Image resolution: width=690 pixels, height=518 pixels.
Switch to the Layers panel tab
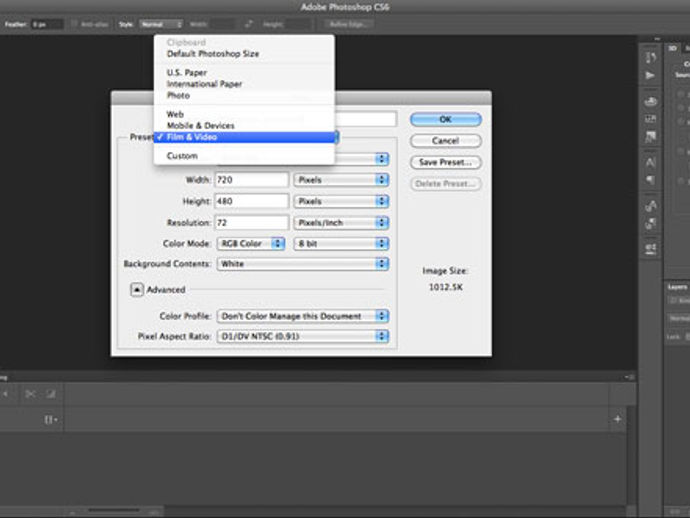(x=677, y=287)
